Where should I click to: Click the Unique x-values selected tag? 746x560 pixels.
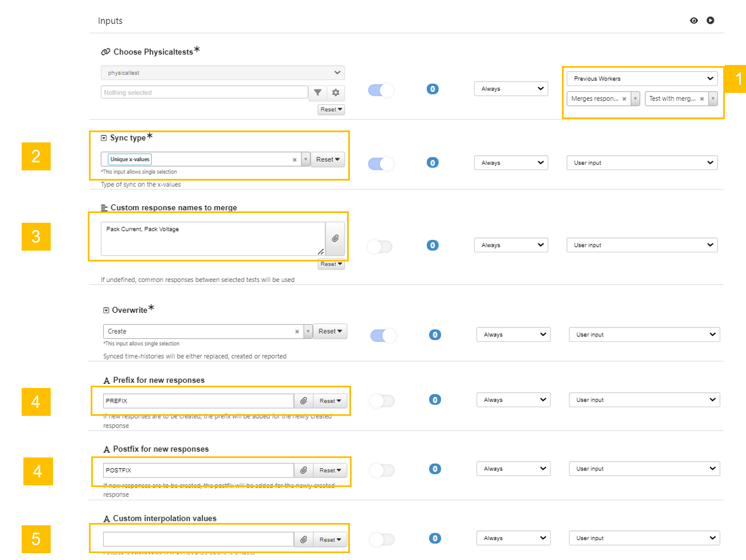(130, 160)
